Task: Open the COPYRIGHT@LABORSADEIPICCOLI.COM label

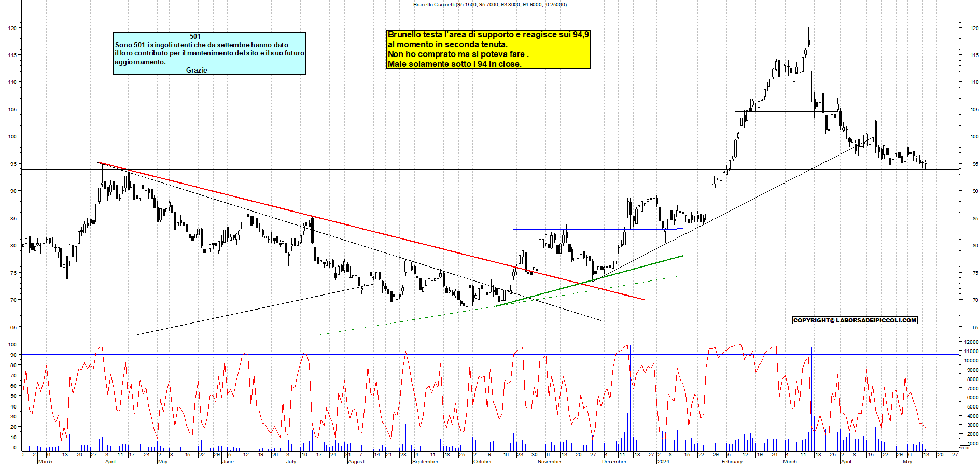Action: click(x=855, y=320)
